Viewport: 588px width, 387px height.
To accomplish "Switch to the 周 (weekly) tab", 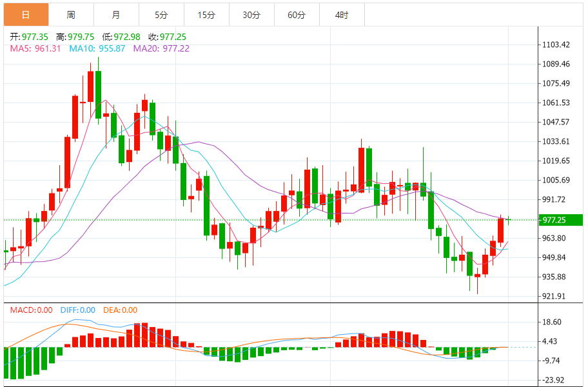I will point(72,15).
